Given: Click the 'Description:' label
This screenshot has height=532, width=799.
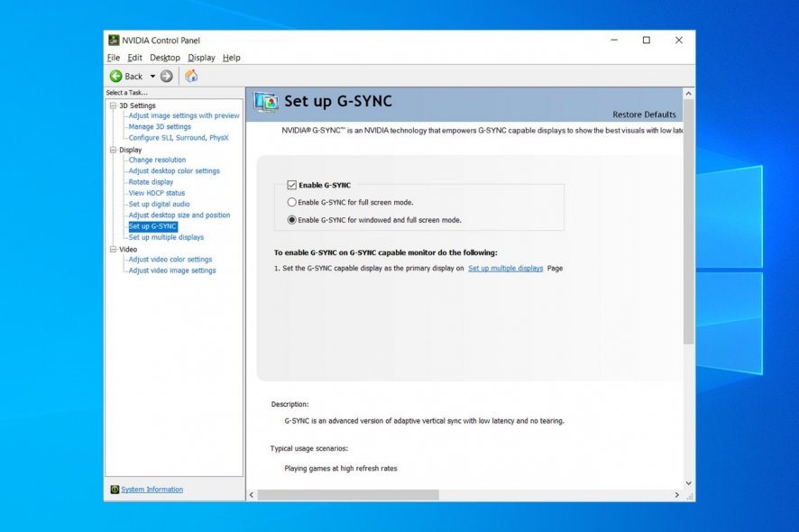Looking at the screenshot, I should pyautogui.click(x=290, y=404).
